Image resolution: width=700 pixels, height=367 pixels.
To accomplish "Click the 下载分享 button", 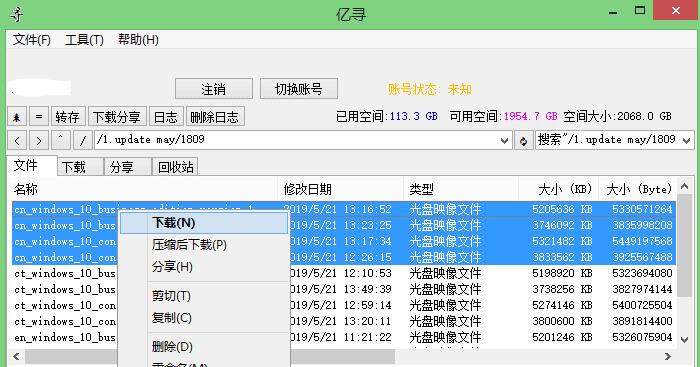I will click(x=117, y=117).
